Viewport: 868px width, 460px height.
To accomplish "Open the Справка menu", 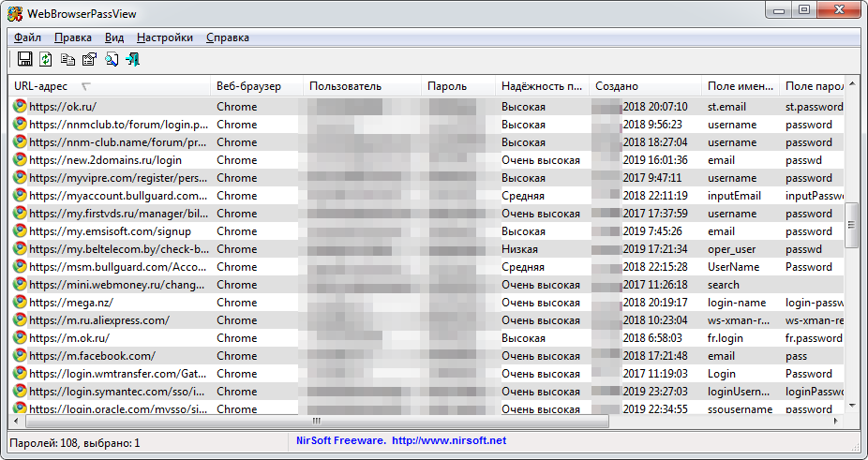I will (228, 37).
